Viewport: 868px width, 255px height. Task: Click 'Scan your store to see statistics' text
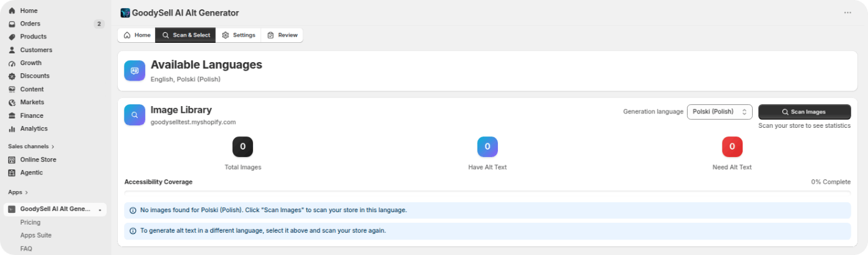tap(804, 125)
